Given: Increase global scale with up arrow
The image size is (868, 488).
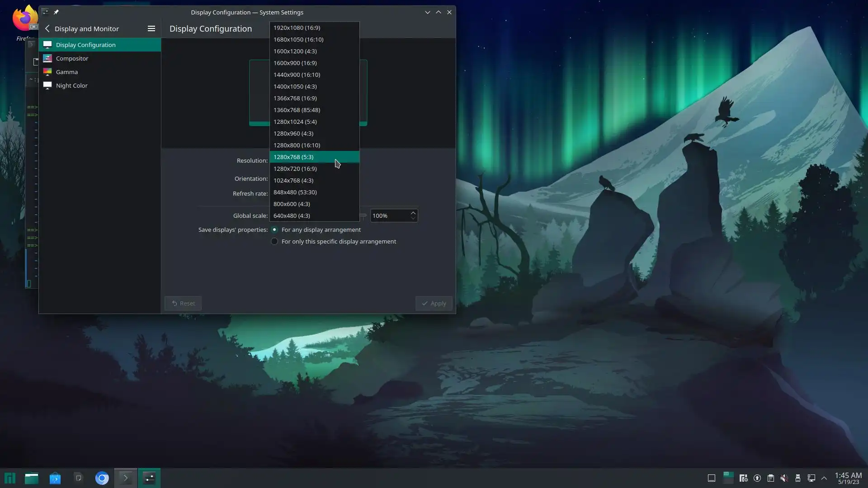Looking at the screenshot, I should point(413,213).
